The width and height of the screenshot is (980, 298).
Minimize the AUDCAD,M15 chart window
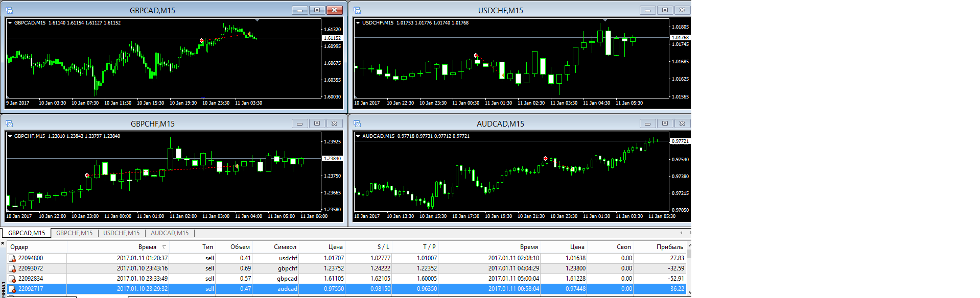pos(647,123)
